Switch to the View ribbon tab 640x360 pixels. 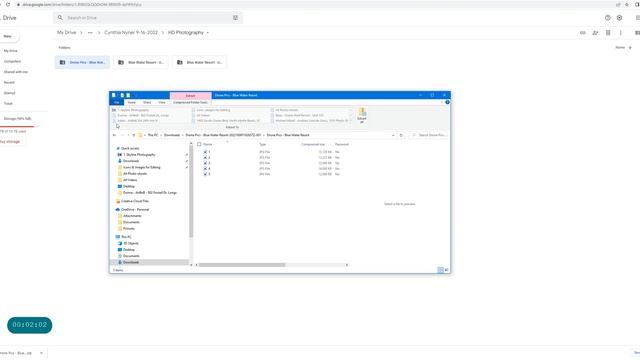click(x=162, y=102)
